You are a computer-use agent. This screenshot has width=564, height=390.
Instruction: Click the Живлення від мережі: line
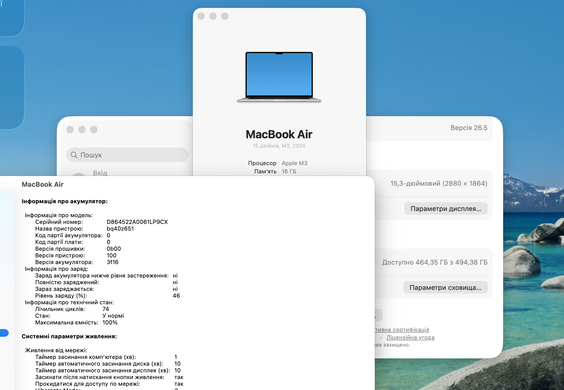click(56, 350)
